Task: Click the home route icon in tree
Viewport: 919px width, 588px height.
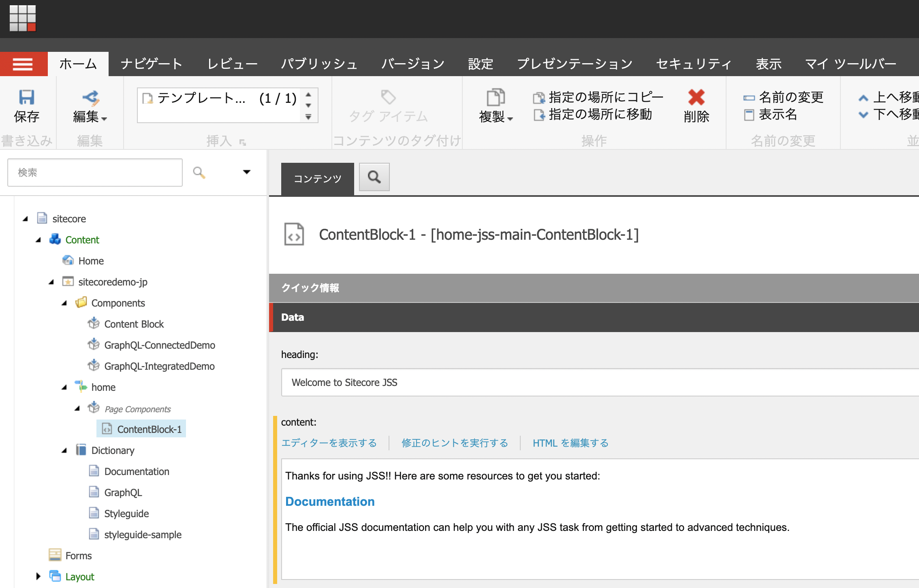Action: click(81, 387)
